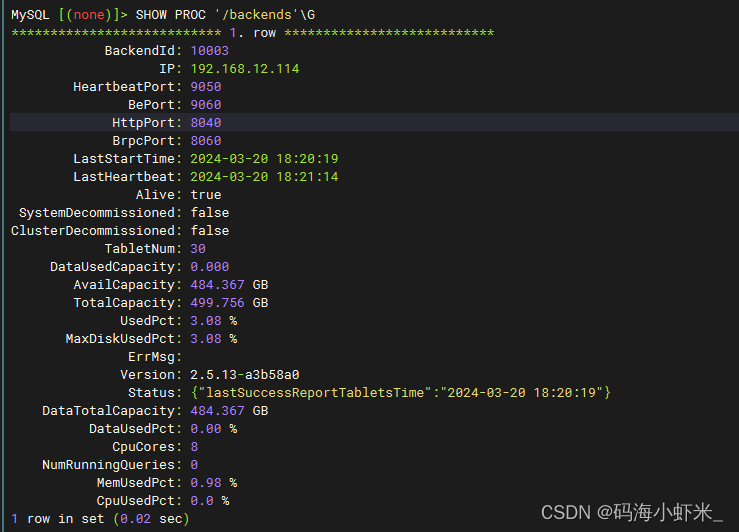Click the '1 row in set (0.02 sec)' line
Viewport: 739px width, 532px height.
tap(100, 519)
